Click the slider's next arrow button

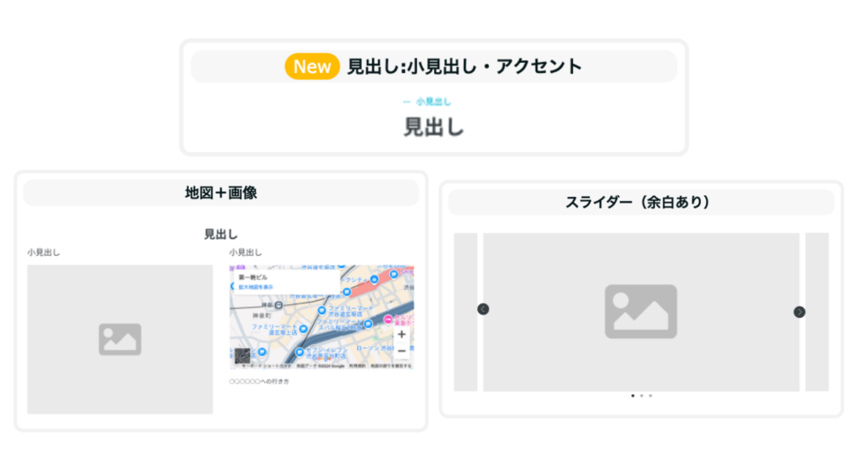coord(799,312)
